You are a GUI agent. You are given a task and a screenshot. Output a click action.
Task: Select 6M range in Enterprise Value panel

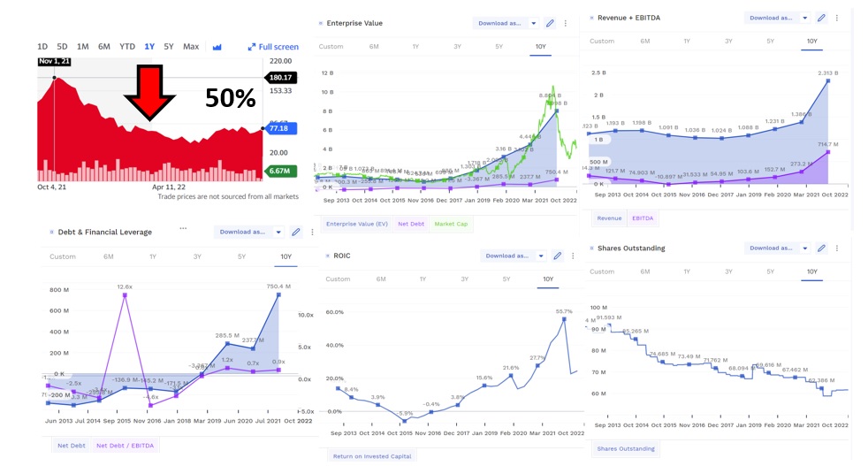(374, 47)
